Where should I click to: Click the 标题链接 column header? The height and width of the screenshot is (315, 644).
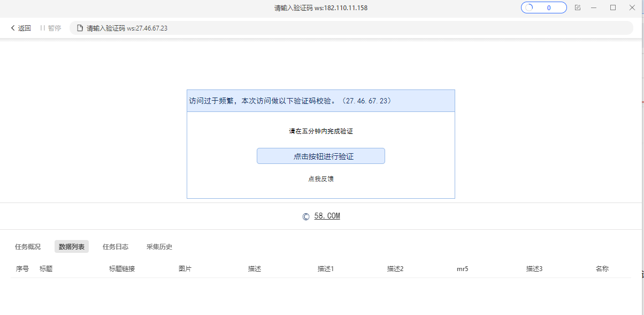[122, 269]
